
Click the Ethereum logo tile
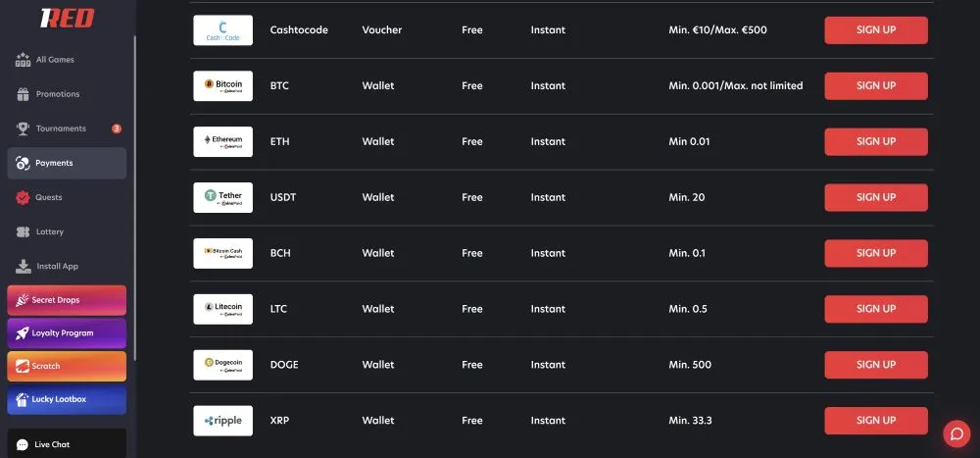pyautogui.click(x=223, y=141)
